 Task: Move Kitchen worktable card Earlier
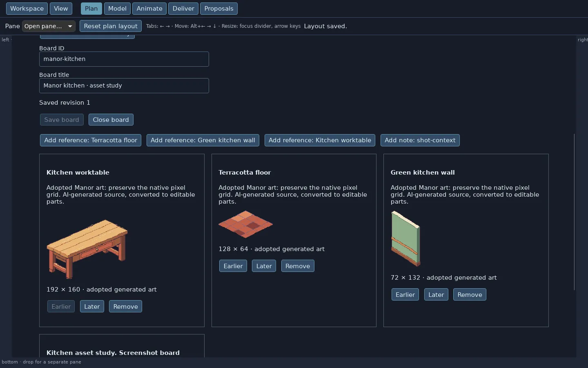pyautogui.click(x=61, y=307)
